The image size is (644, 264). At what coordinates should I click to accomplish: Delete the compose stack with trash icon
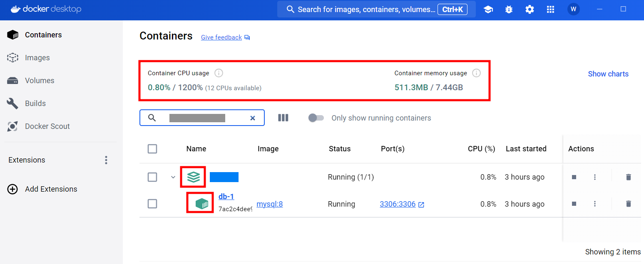pos(629,177)
